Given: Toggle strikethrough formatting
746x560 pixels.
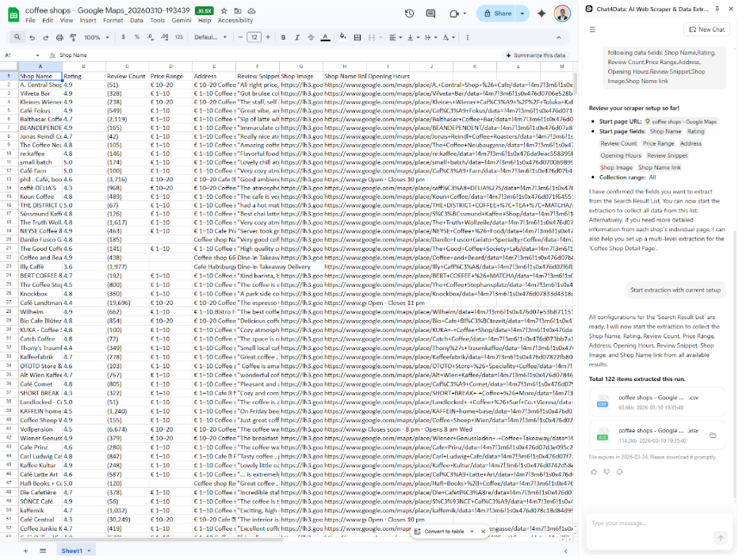Looking at the screenshot, I should coord(311,37).
